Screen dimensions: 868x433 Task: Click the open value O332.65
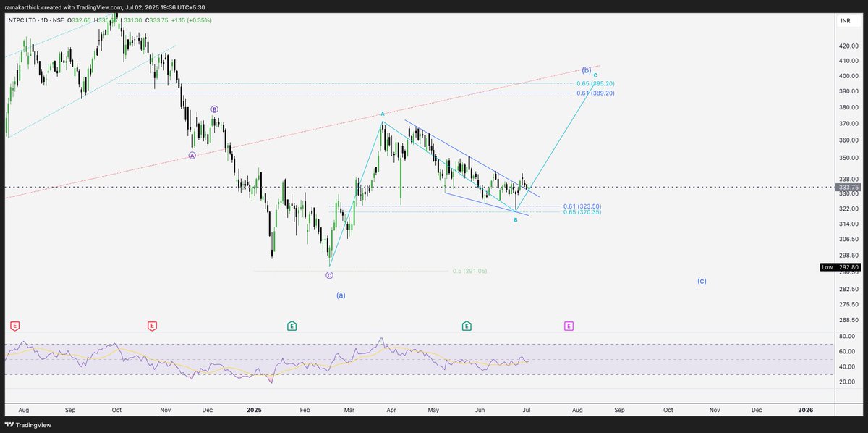pos(80,20)
